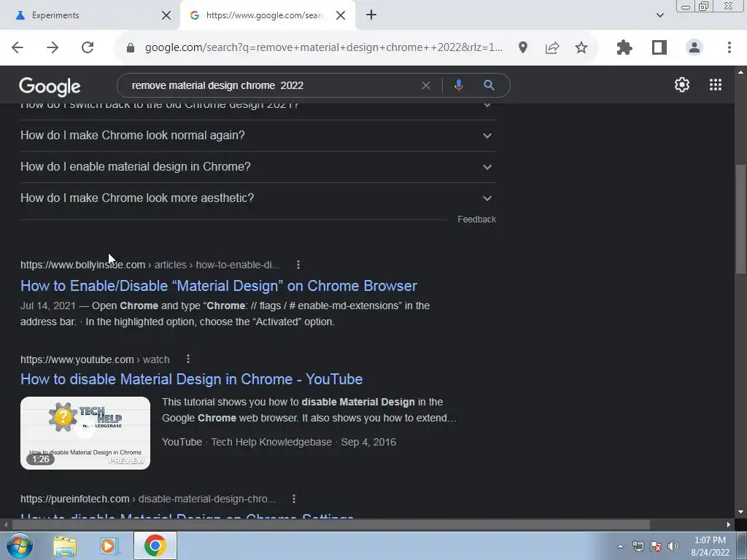Open "How to Enable/Disable Material Design" result
Viewport: 747px width, 560px height.
(x=219, y=286)
